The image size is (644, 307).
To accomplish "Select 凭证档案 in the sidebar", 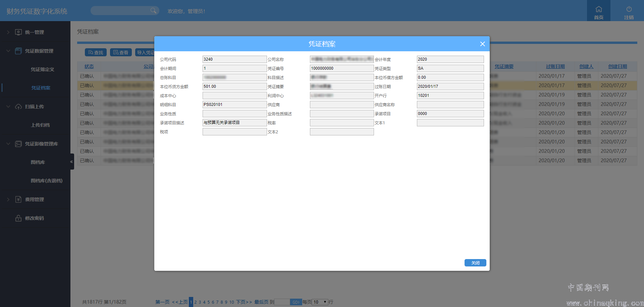I will click(x=41, y=88).
